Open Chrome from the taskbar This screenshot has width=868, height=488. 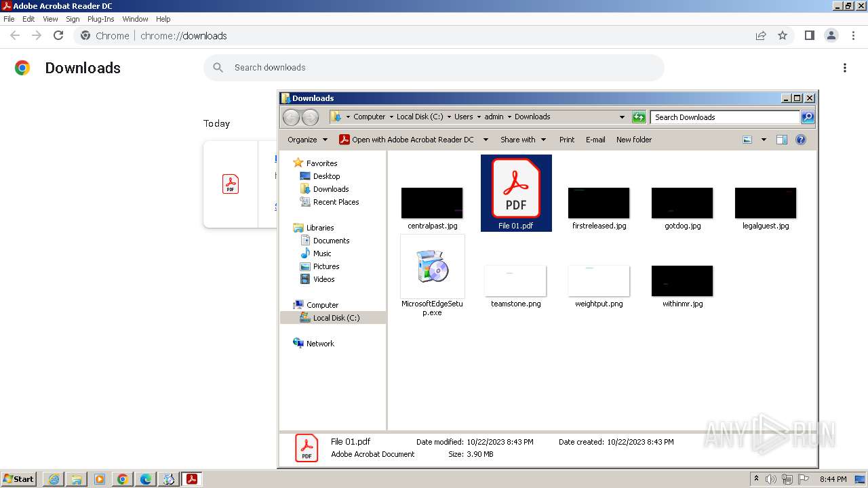tap(123, 479)
